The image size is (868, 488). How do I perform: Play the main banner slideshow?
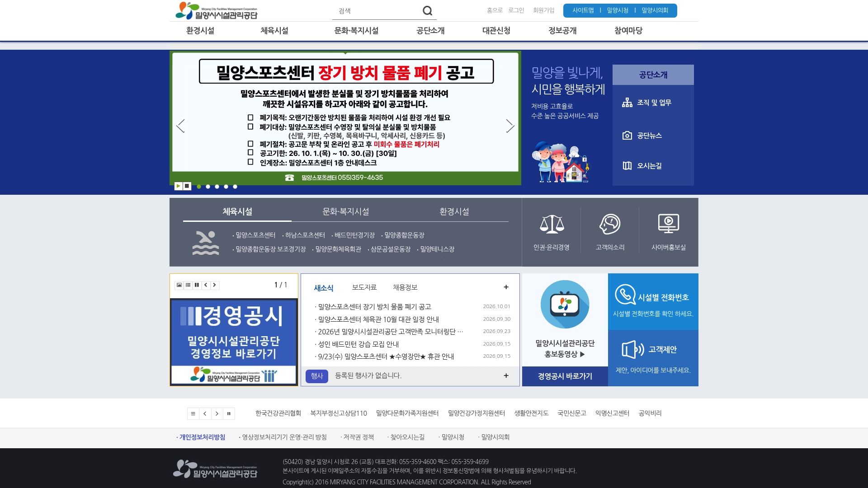click(x=179, y=186)
